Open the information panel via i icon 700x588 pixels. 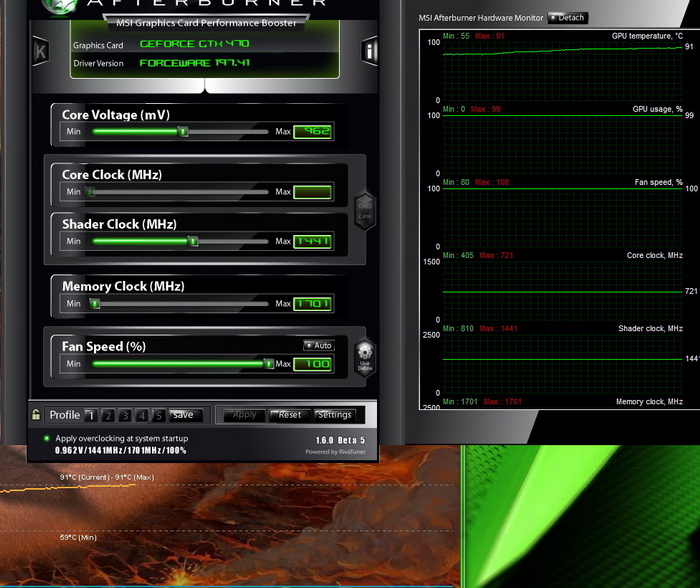(x=369, y=51)
